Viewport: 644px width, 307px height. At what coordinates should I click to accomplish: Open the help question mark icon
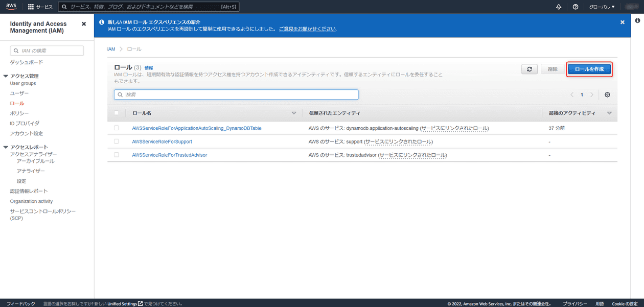click(575, 7)
